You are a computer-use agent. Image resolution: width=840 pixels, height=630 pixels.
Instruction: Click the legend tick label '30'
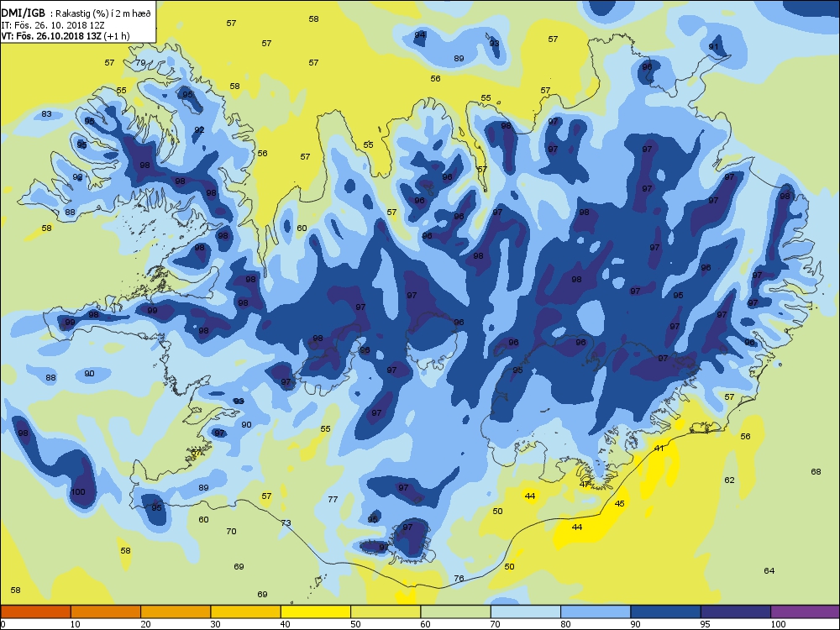pos(215,625)
